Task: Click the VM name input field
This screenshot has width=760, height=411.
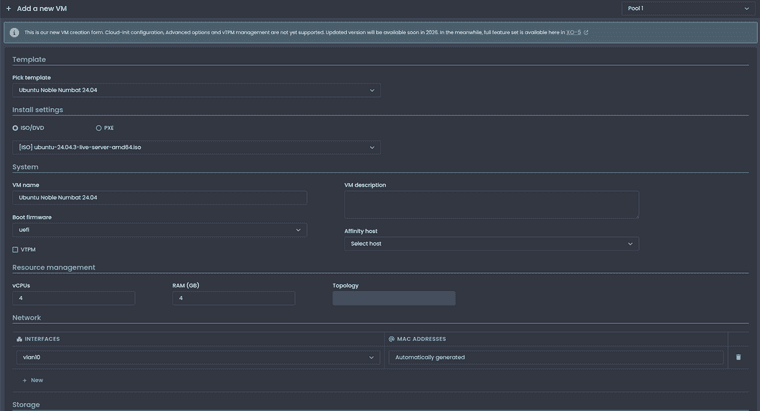Action: [159, 198]
